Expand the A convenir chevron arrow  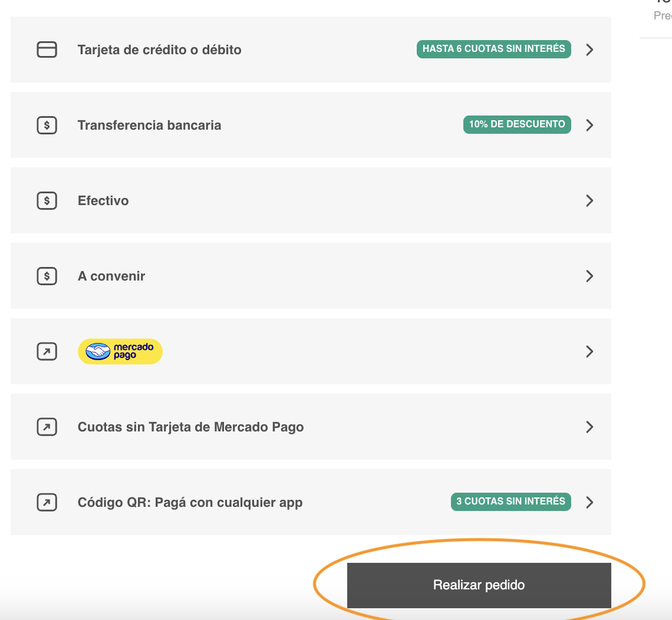click(589, 276)
